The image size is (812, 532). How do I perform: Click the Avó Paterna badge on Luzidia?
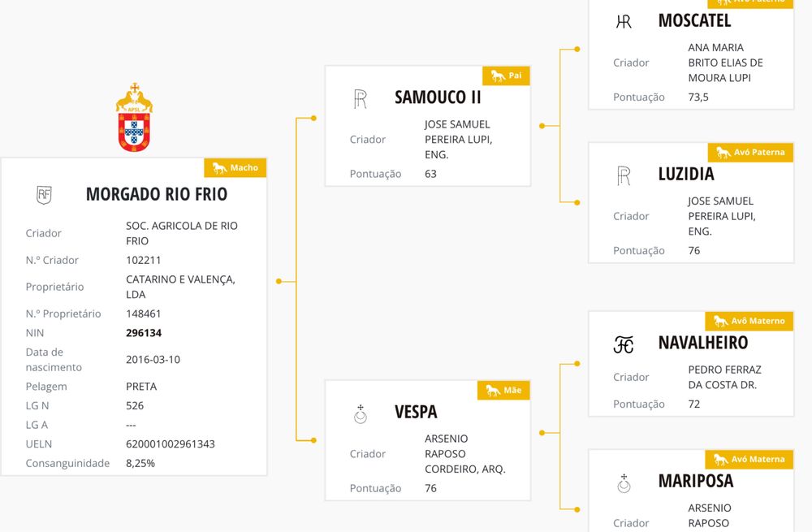click(750, 152)
